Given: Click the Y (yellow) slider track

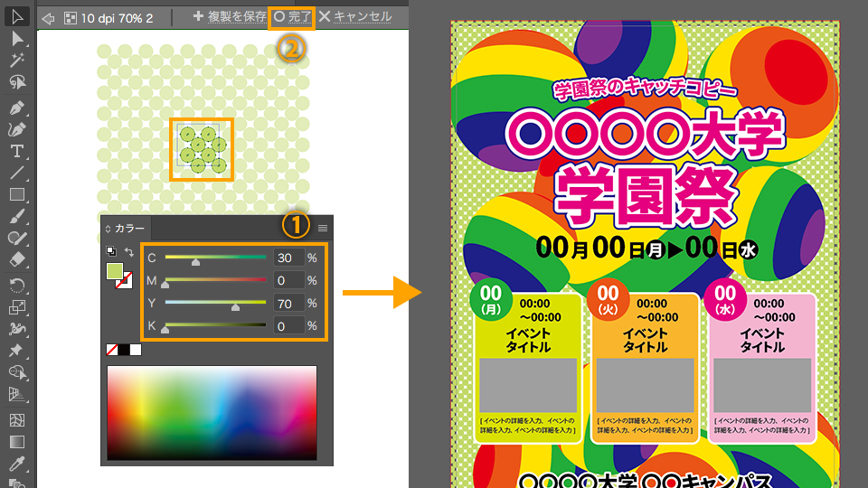Looking at the screenshot, I should pos(215,302).
